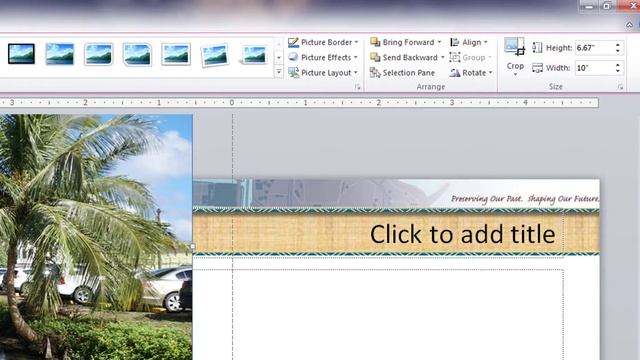Expand the full picture styles gallery
This screenshot has width=640, height=360.
[x=279, y=72]
